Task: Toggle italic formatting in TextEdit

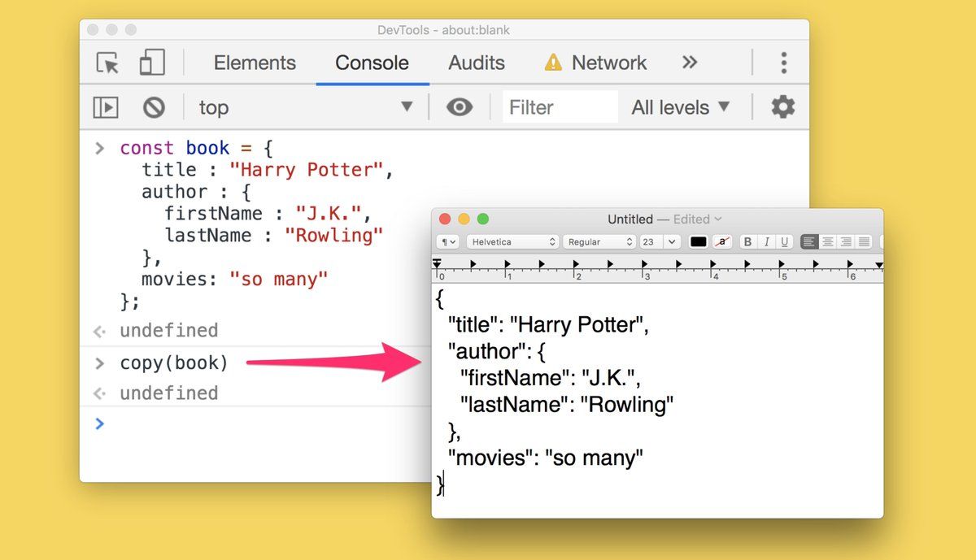Action: (766, 242)
